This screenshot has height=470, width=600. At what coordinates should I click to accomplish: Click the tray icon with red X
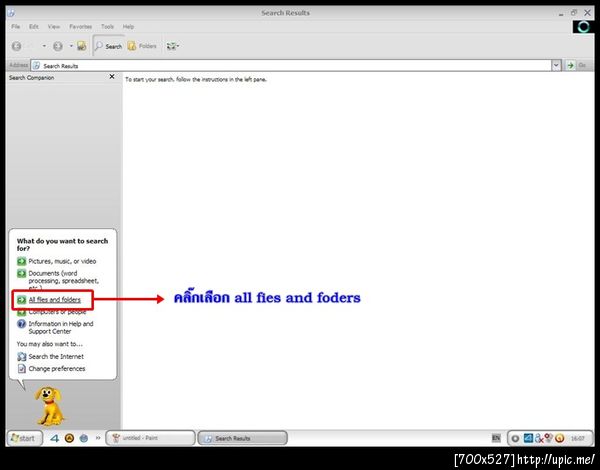click(539, 438)
